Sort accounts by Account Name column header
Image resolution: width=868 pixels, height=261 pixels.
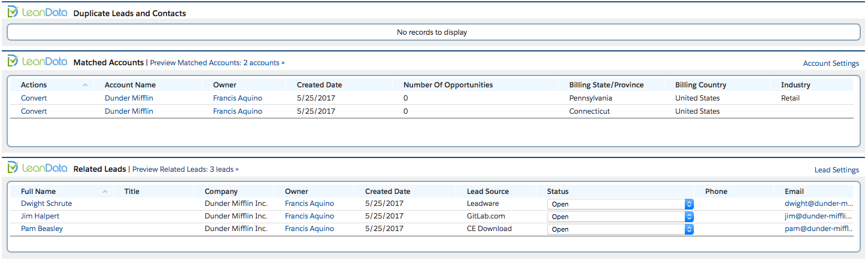[129, 85]
